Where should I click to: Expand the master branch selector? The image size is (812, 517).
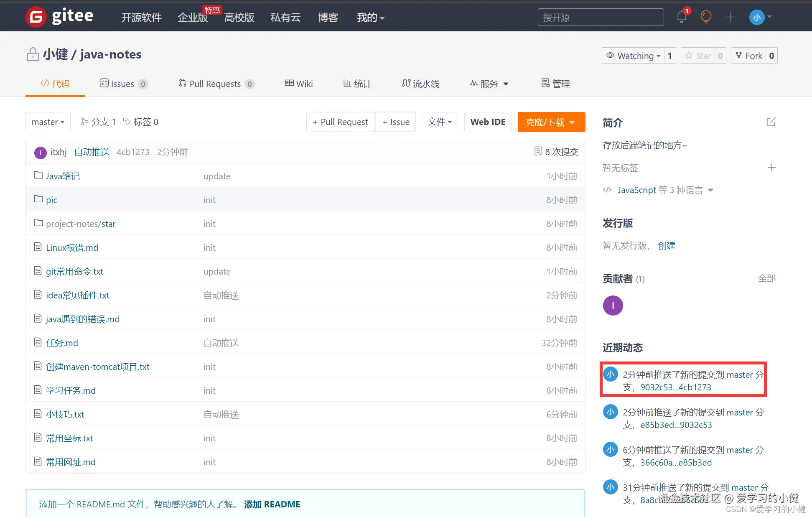pos(48,122)
